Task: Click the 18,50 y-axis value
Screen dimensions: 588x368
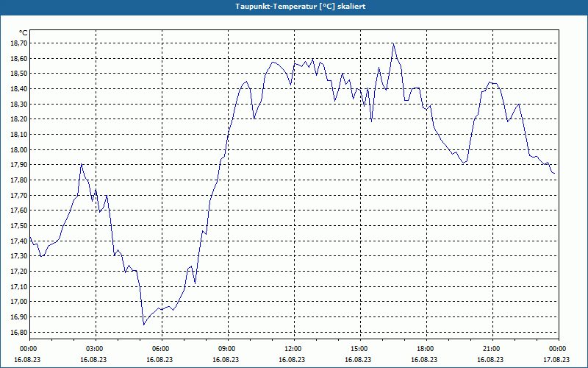Action: [19, 74]
